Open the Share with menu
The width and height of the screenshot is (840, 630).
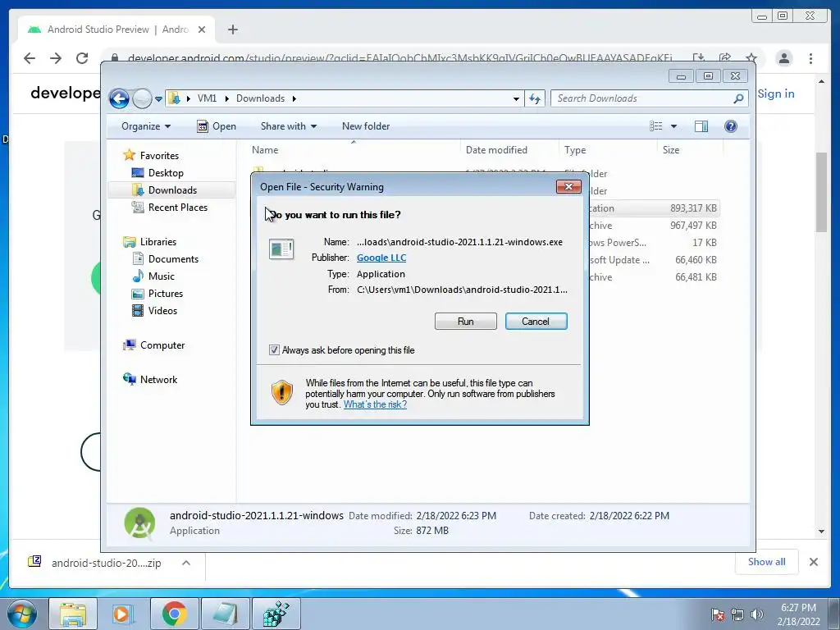(288, 126)
